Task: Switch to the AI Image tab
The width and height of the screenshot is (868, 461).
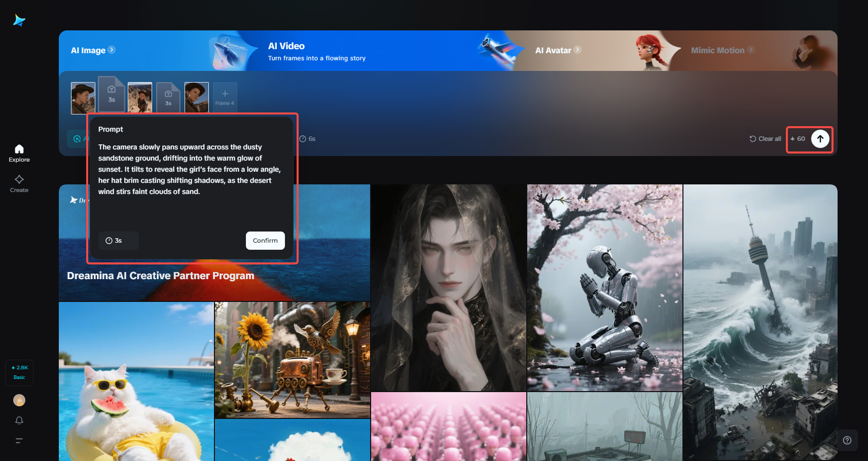Action: pos(93,50)
